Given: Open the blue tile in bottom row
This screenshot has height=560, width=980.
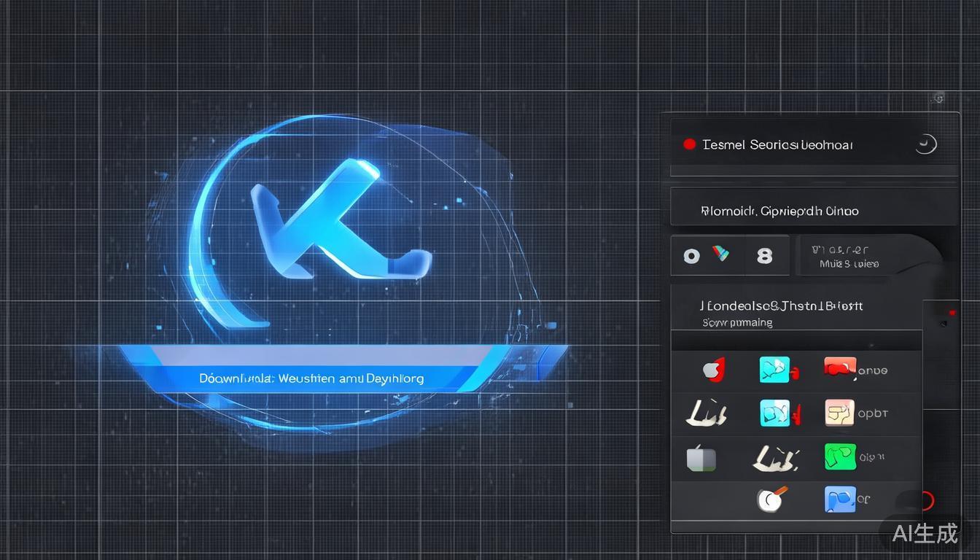Looking at the screenshot, I should click(x=840, y=499).
